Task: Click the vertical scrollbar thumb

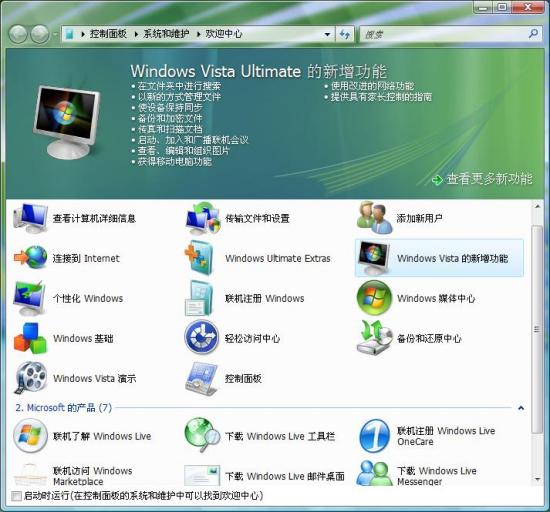Action: pyautogui.click(x=537, y=329)
